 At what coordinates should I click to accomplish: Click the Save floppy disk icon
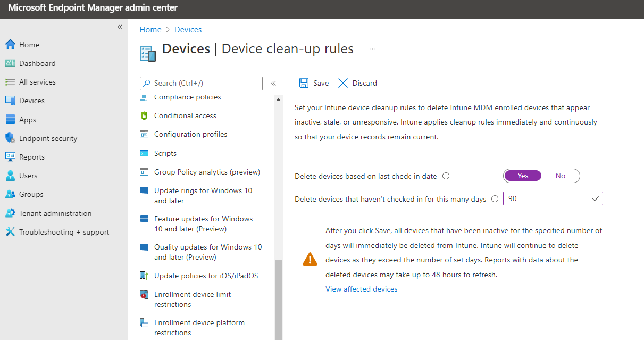pyautogui.click(x=304, y=83)
